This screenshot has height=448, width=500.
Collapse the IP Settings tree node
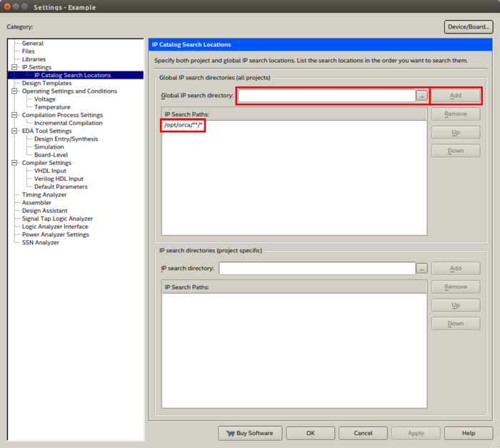14,67
